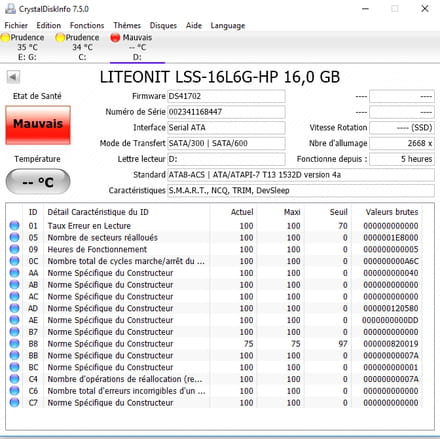Click blue status icon of row 01
Viewport: 440px width, 439px height.
click(14, 226)
